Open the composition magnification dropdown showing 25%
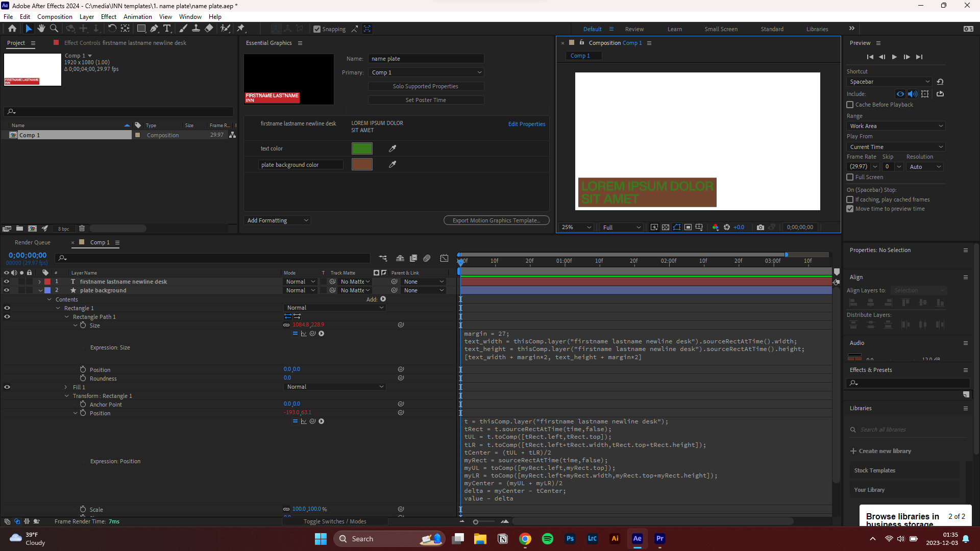The width and height of the screenshot is (980, 551). tap(576, 227)
